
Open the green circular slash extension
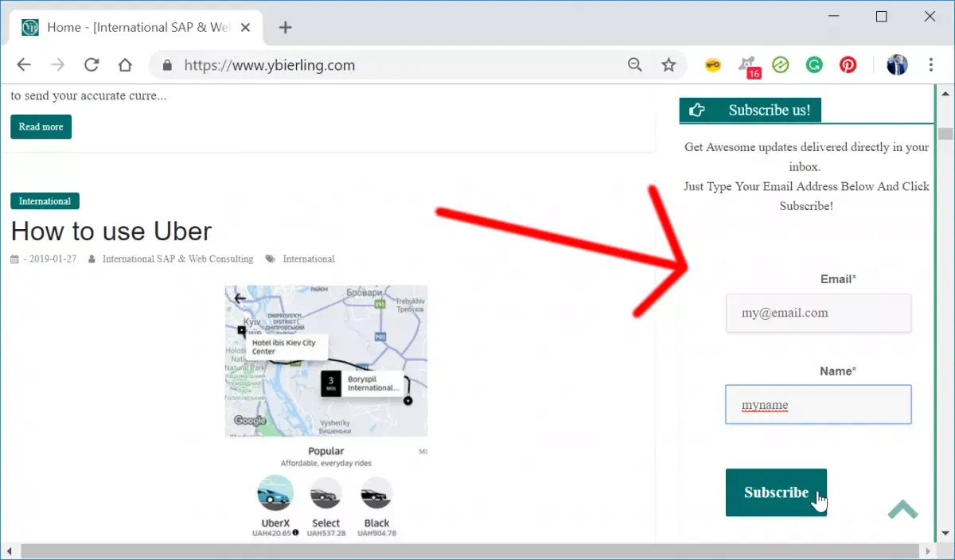[781, 65]
